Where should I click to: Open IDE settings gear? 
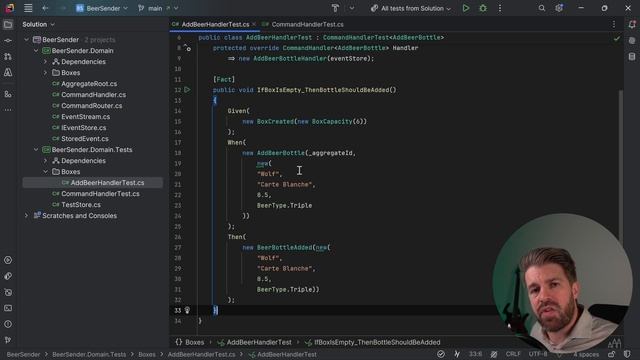(x=559, y=8)
